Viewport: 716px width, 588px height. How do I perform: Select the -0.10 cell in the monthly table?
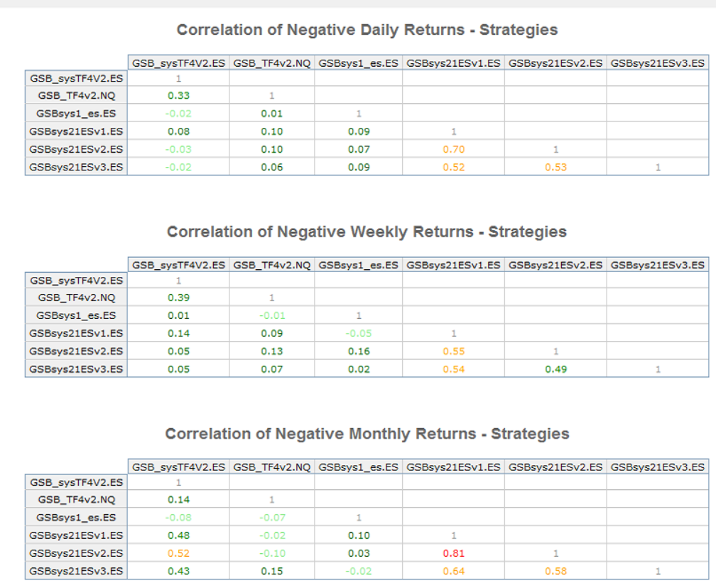[271, 553]
